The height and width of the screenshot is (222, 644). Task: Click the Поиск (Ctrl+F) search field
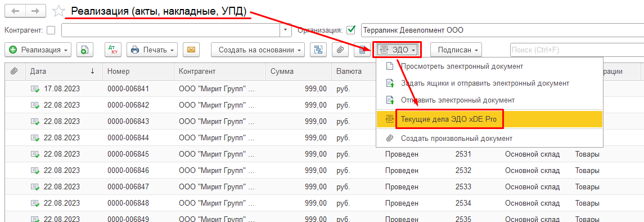[x=577, y=50]
